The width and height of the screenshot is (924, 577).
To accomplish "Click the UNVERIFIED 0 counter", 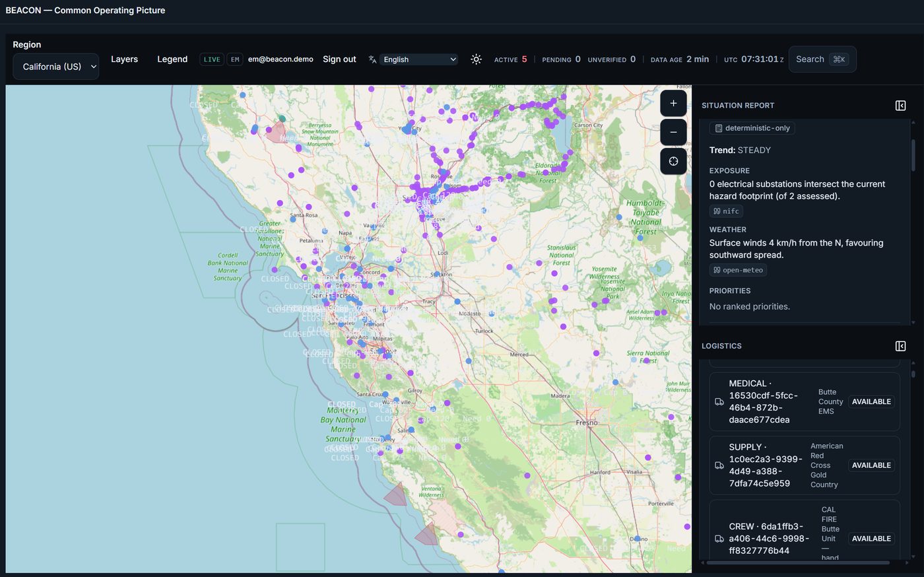I will [x=612, y=59].
